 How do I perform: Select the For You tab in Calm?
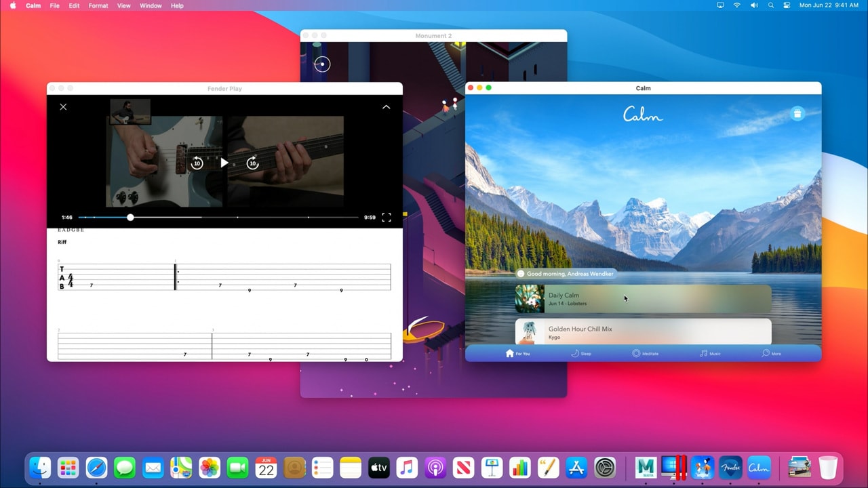click(x=517, y=353)
